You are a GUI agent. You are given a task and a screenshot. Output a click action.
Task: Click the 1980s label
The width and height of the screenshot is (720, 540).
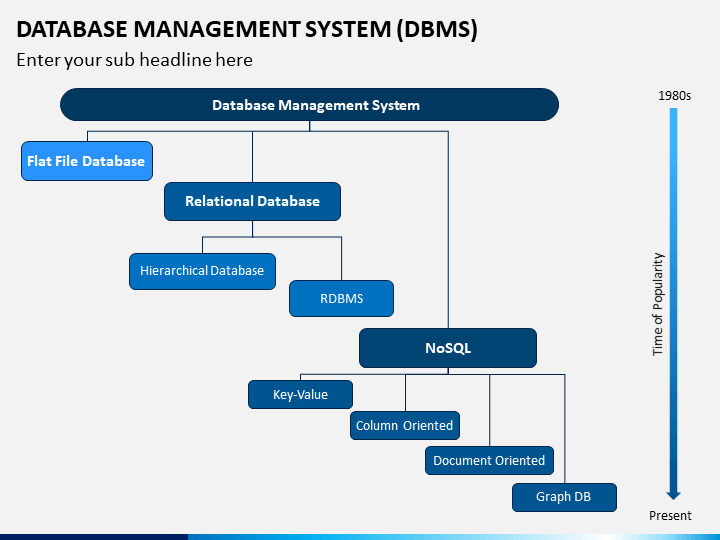(674, 96)
